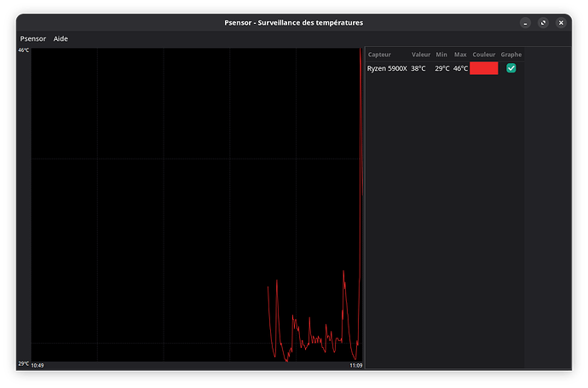Screen dimensions: 588x388
Task: Click the Valeur column header
Action: [x=421, y=55]
